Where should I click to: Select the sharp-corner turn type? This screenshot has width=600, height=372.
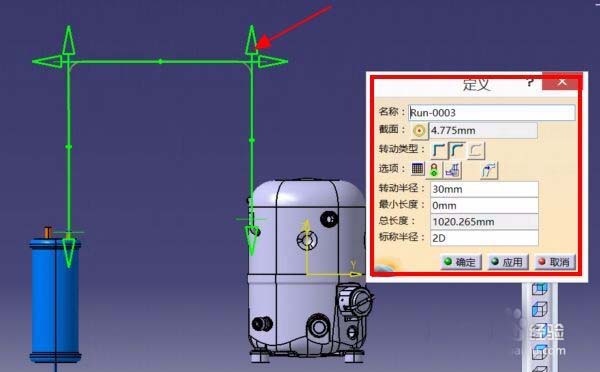tap(439, 150)
